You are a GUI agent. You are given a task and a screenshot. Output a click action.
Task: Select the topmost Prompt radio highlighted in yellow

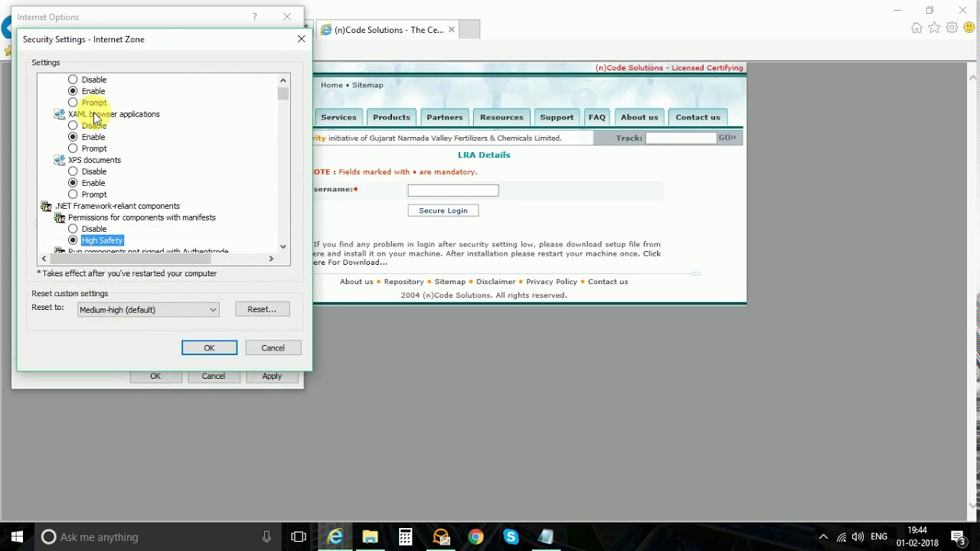[73, 103]
